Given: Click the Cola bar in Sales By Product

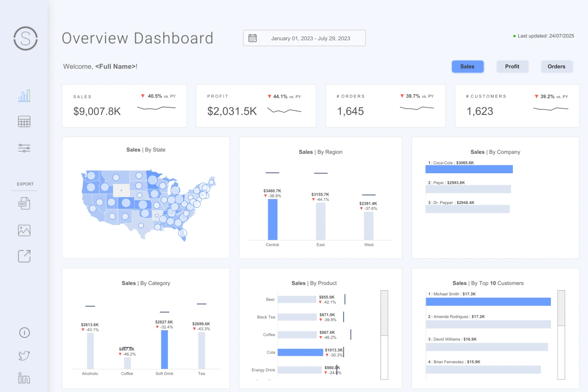Looking at the screenshot, I should 301,352.
